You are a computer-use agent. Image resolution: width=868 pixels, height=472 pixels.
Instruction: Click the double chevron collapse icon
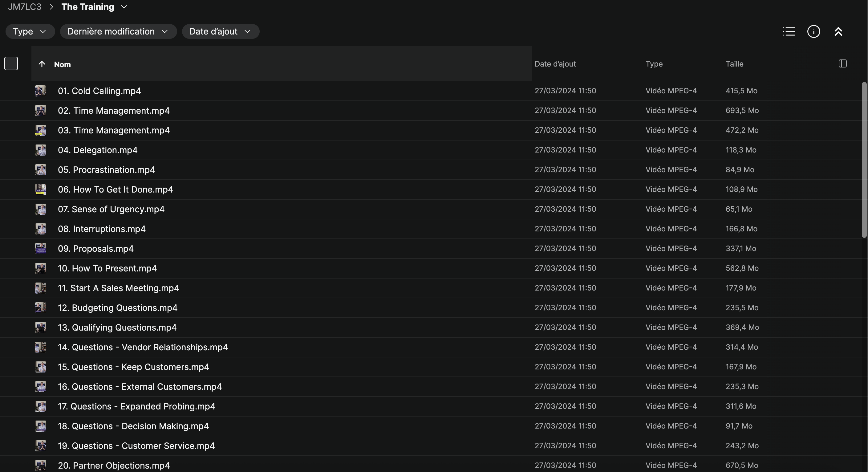click(x=838, y=31)
